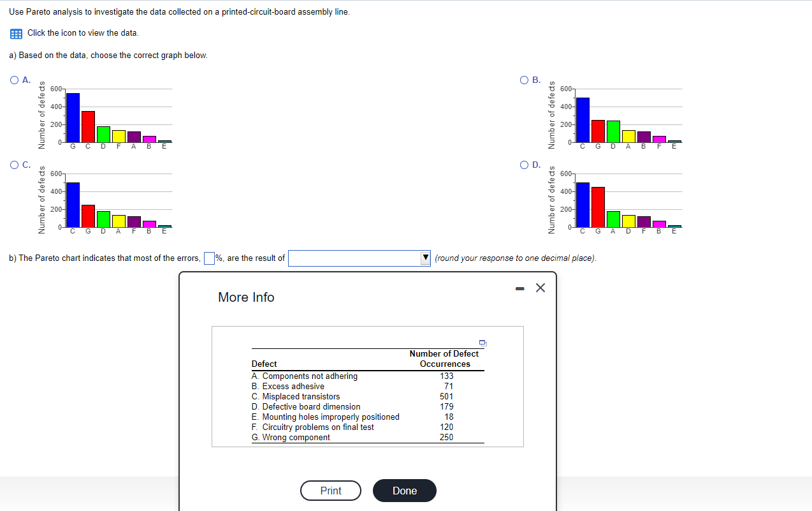Select answer choice A radio button
Screen dimensions: 812x511
[x=13, y=79]
